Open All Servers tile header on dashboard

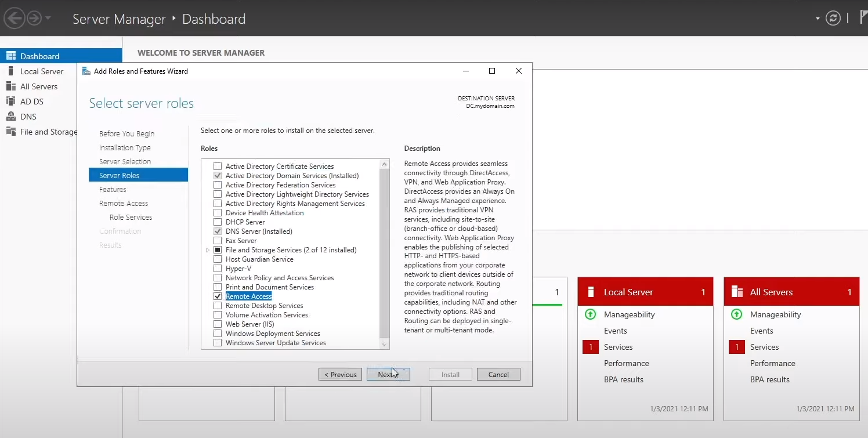pyautogui.click(x=791, y=292)
